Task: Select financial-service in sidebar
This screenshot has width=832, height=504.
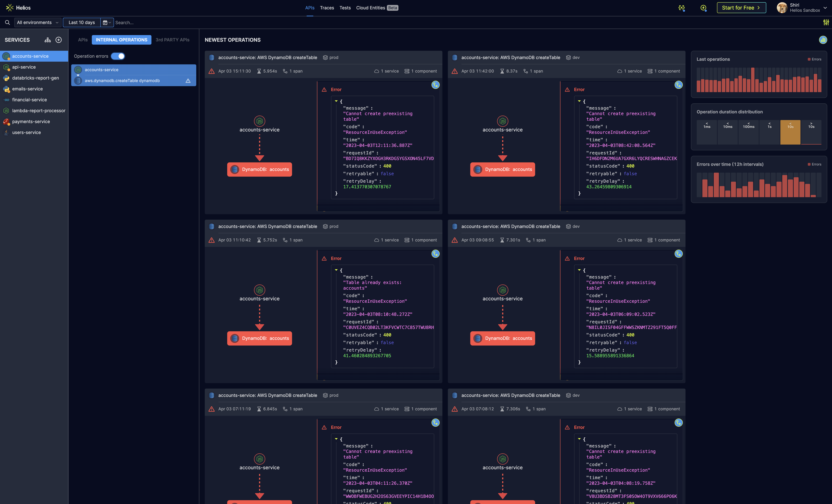Action: point(34,100)
